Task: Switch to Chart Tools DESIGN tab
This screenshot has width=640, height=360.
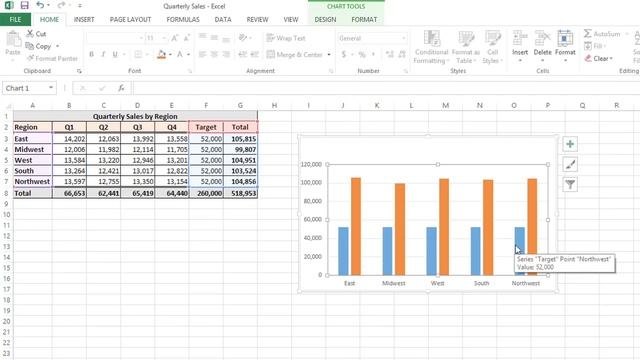Action: (x=325, y=19)
